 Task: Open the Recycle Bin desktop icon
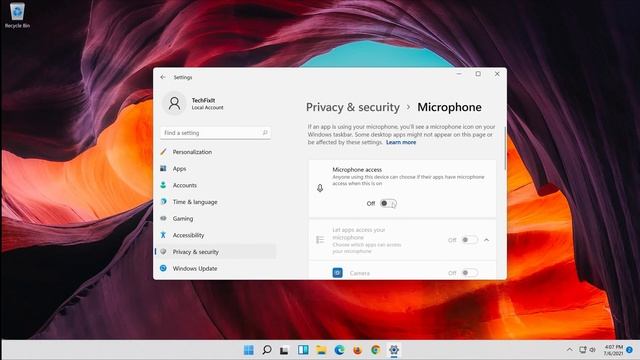pos(17,16)
